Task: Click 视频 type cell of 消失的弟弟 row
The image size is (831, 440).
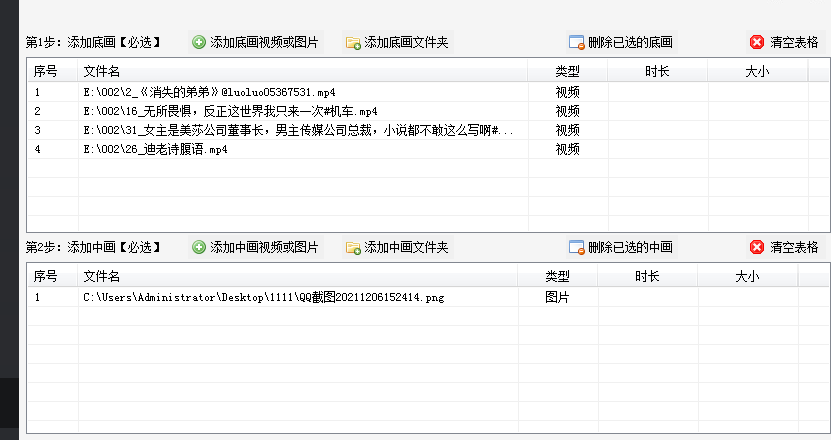Action: (x=568, y=92)
